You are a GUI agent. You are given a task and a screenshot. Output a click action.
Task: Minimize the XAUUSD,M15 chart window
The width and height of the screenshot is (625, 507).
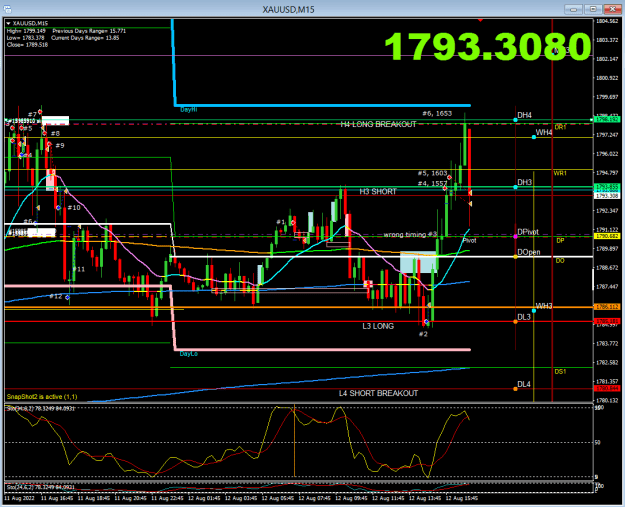[x=573, y=9]
